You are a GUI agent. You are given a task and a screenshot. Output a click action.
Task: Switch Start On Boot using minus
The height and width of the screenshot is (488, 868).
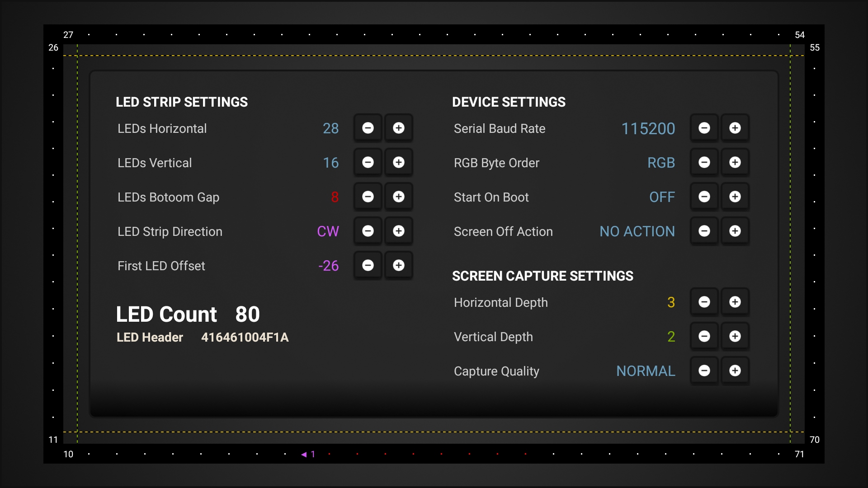704,197
